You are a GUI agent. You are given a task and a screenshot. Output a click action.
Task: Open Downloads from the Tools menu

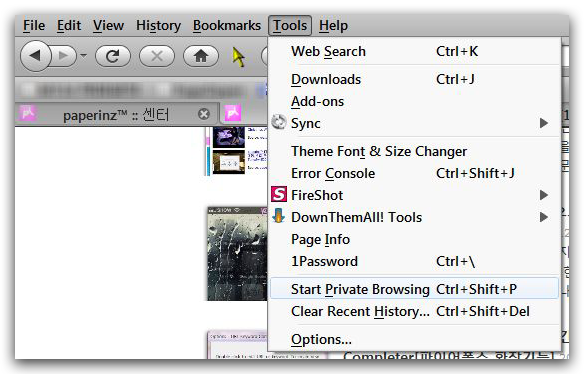pyautogui.click(x=414, y=79)
